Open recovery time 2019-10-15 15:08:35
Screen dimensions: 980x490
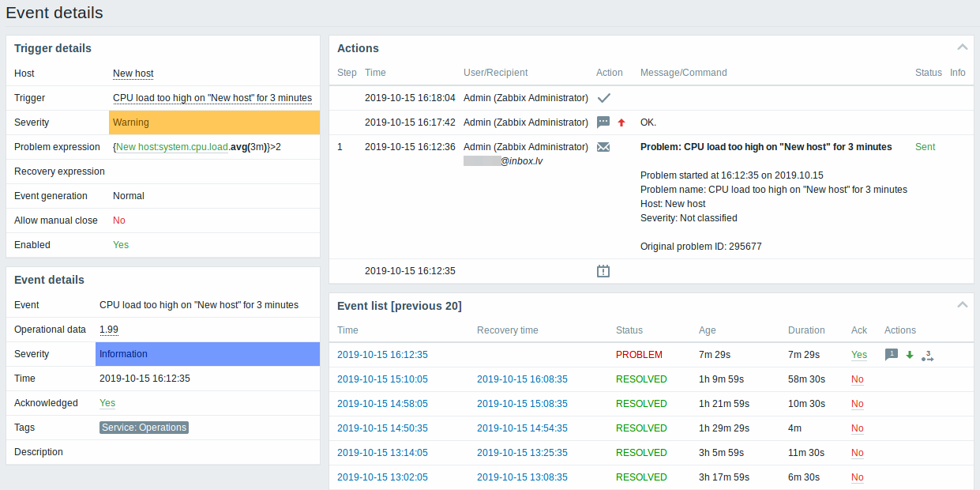[522, 404]
